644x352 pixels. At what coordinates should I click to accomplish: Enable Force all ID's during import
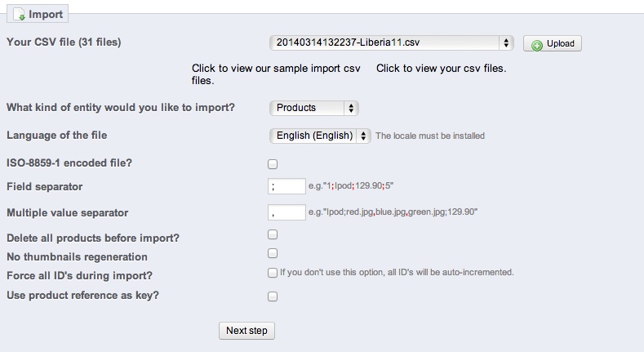tap(273, 273)
